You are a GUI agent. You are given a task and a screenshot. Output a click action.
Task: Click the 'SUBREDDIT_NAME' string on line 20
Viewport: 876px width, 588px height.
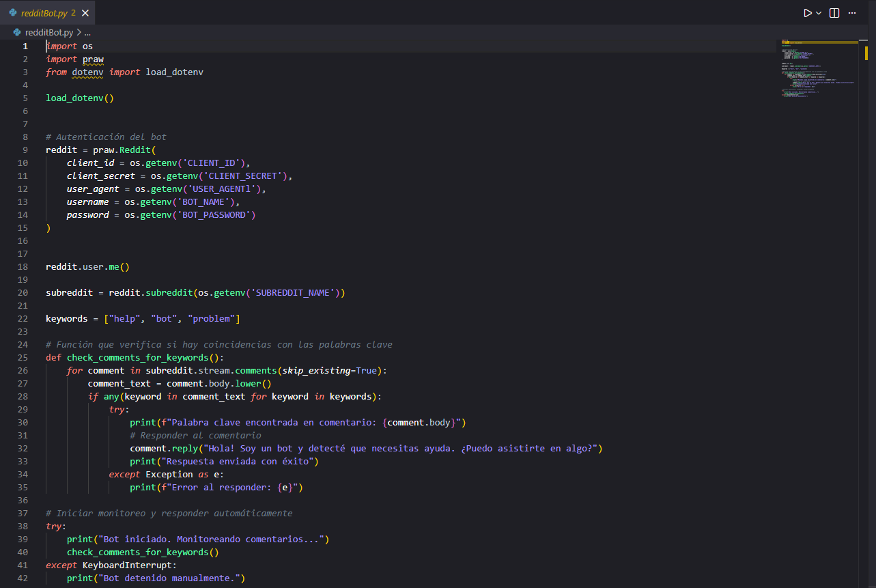click(x=294, y=292)
